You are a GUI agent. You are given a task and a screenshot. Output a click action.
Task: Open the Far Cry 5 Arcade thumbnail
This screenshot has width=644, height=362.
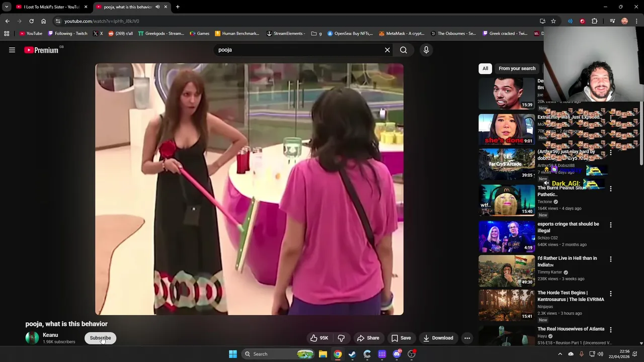click(507, 164)
